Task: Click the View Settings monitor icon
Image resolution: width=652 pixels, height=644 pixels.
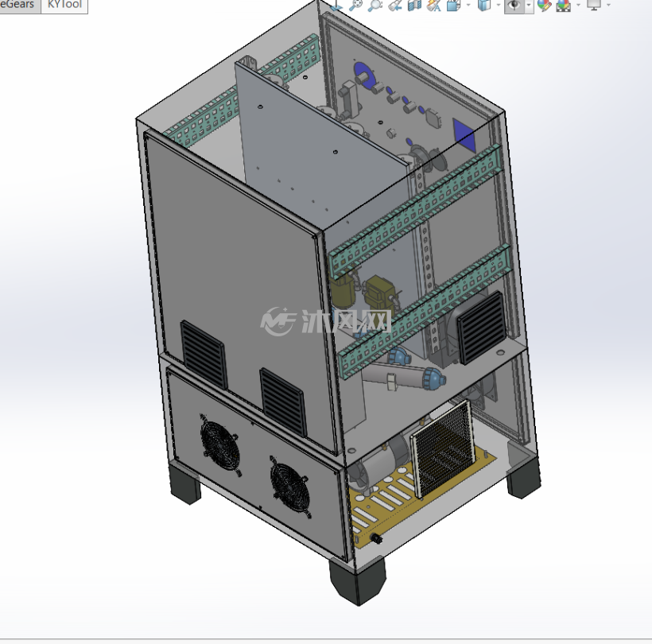Action: pyautogui.click(x=594, y=5)
